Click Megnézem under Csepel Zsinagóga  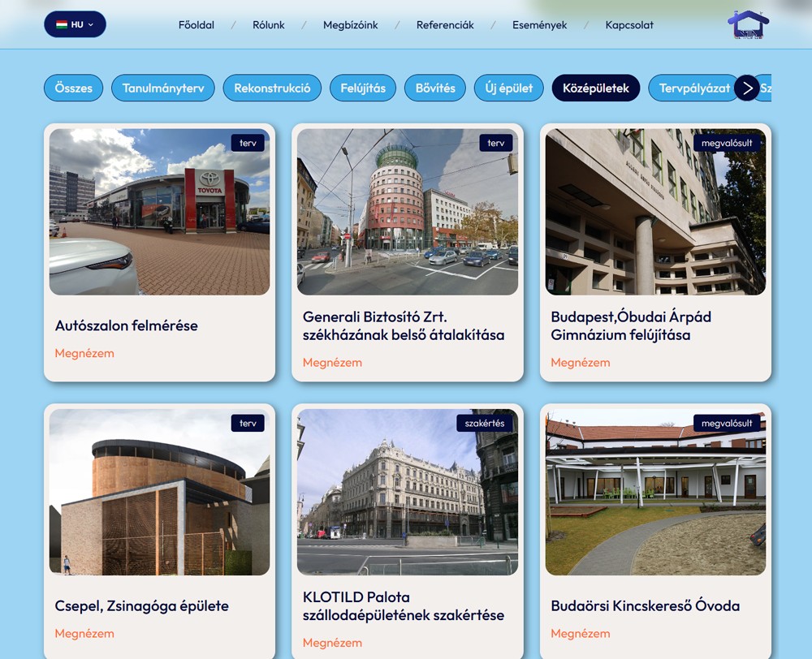pos(84,634)
